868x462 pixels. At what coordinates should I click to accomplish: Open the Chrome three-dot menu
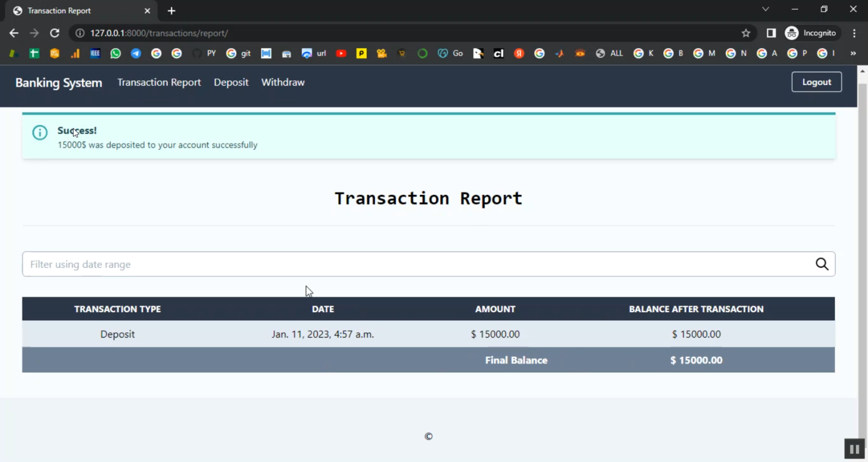pyautogui.click(x=854, y=33)
